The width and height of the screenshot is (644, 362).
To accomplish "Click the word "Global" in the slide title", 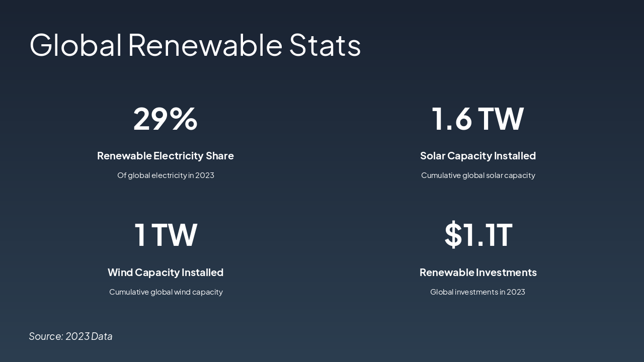I will pos(75,45).
